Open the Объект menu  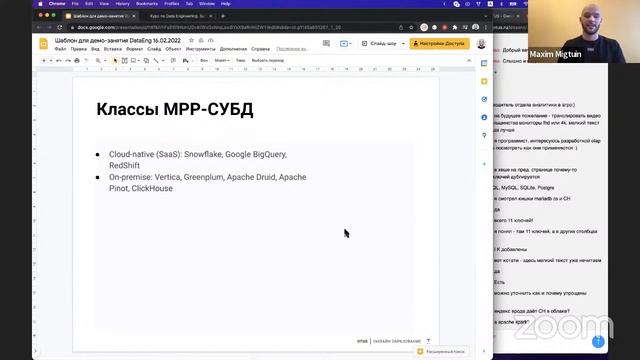click(x=173, y=49)
